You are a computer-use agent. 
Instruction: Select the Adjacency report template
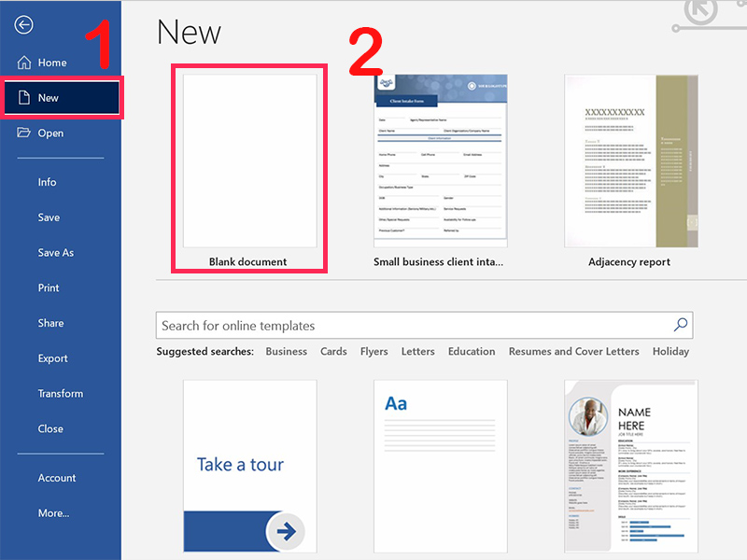click(631, 161)
